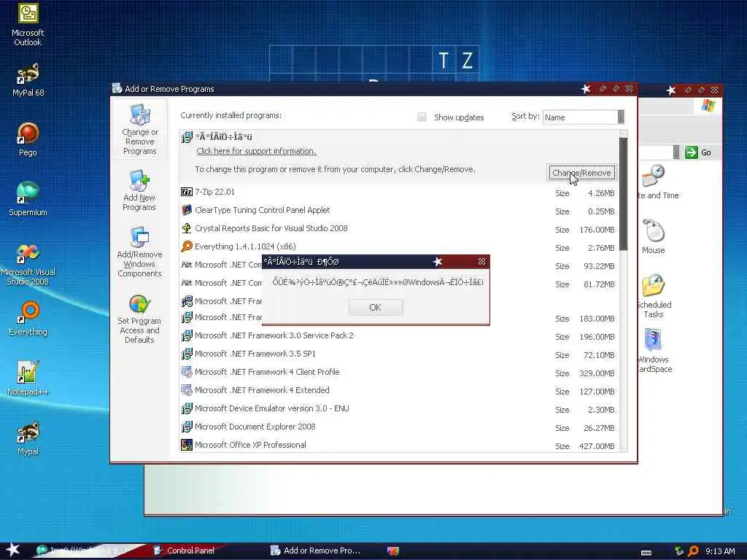Click the keyboard icon in system tray

[x=646, y=553]
